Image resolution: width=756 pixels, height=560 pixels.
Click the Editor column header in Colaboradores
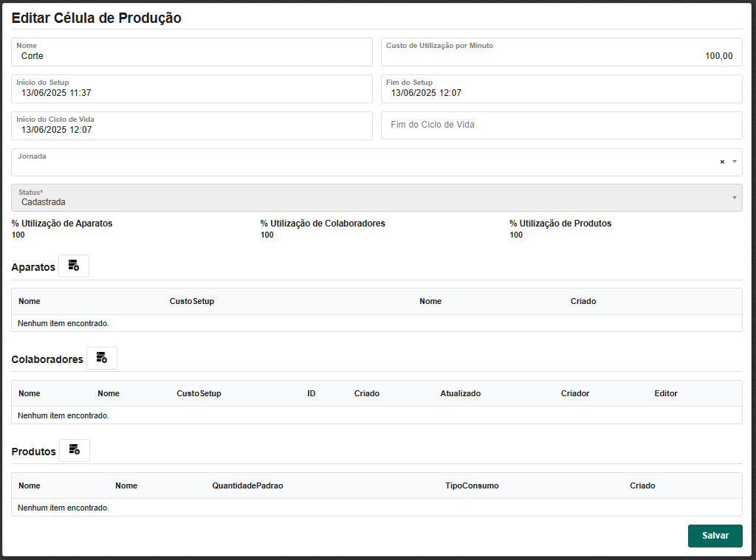point(665,394)
